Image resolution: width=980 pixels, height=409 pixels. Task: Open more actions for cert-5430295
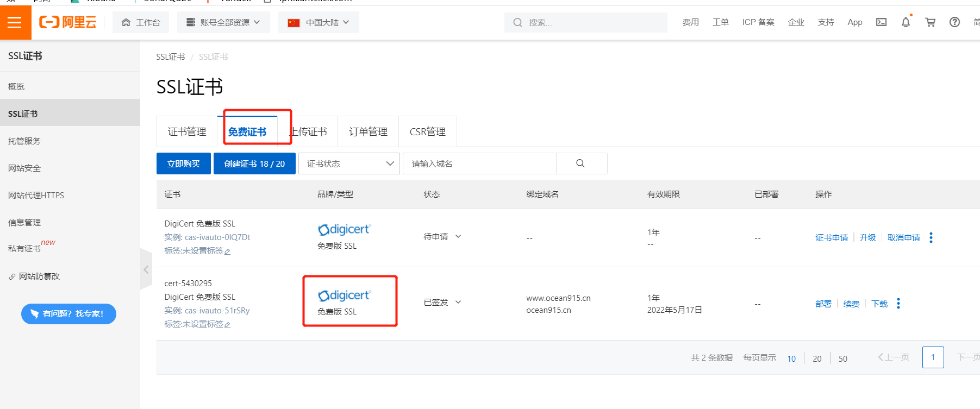point(898,304)
